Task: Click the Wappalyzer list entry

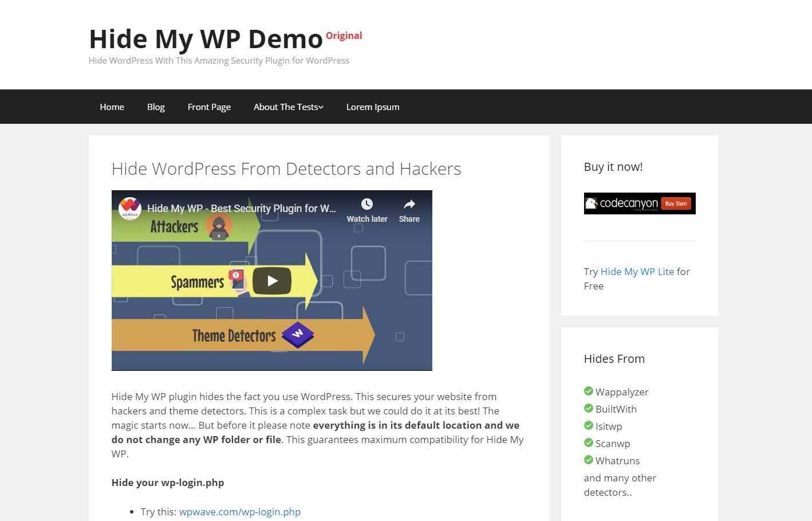Action: [622, 392]
